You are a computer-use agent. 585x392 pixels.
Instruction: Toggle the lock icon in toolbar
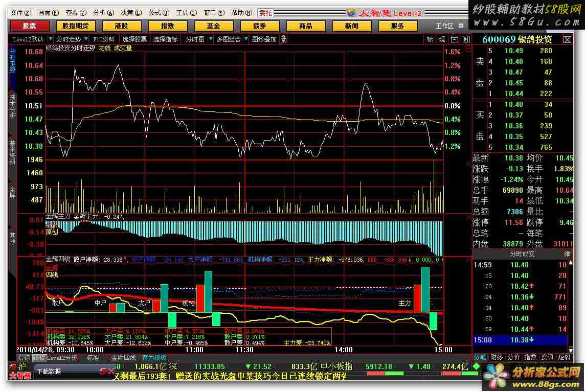tap(283, 39)
